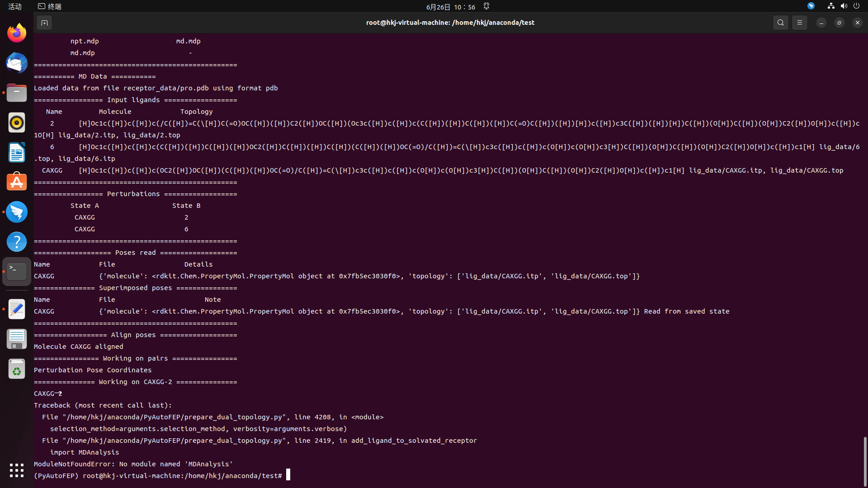
Task: Open the Files file manager
Action: click(16, 93)
